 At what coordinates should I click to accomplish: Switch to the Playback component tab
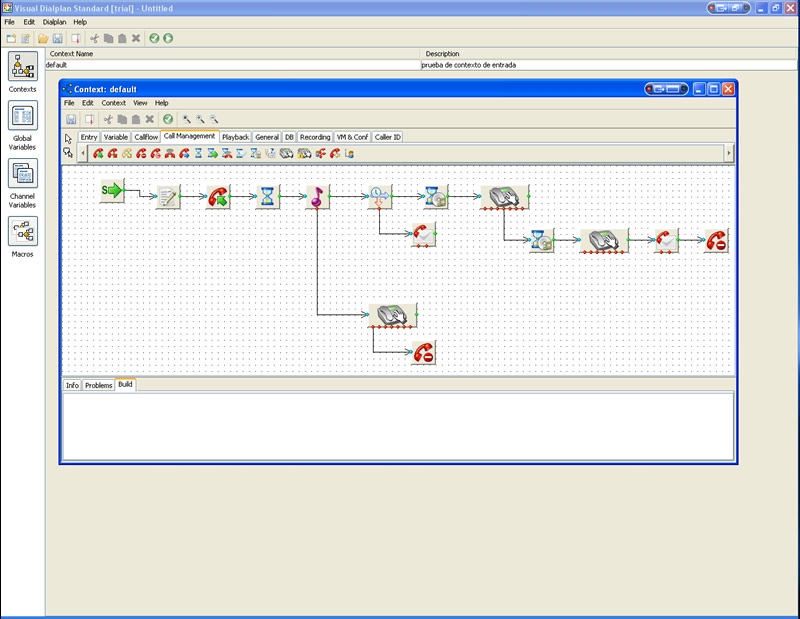(235, 137)
